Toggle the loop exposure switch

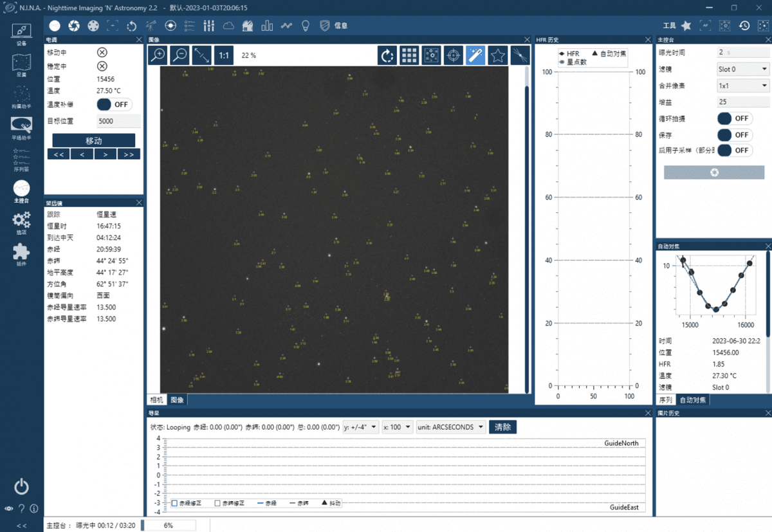pyautogui.click(x=734, y=118)
